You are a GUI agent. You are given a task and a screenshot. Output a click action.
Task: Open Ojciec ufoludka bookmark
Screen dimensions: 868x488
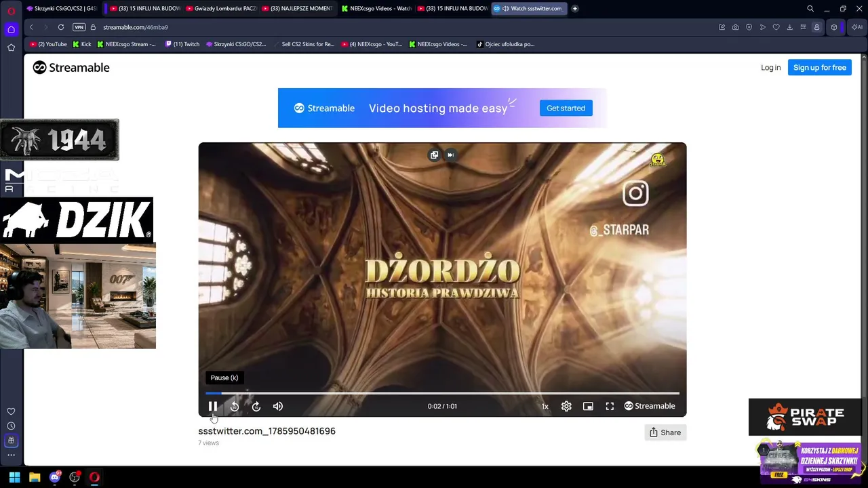[506, 44]
